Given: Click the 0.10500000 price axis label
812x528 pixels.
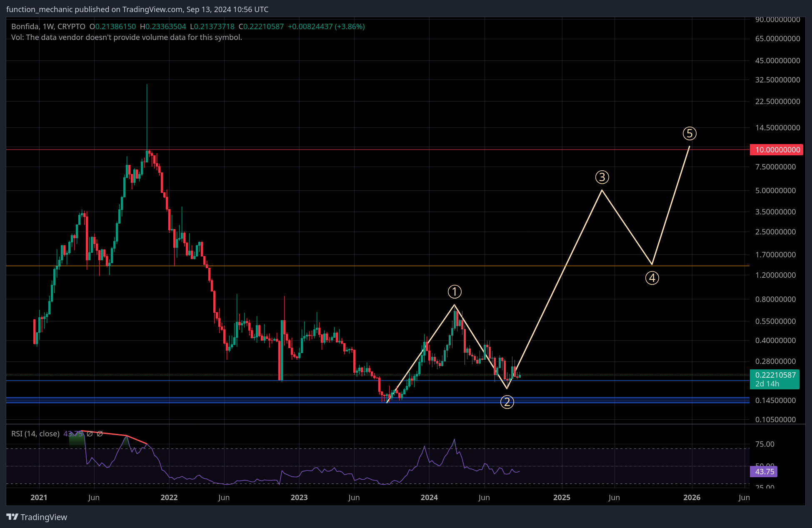Looking at the screenshot, I should 775,420.
